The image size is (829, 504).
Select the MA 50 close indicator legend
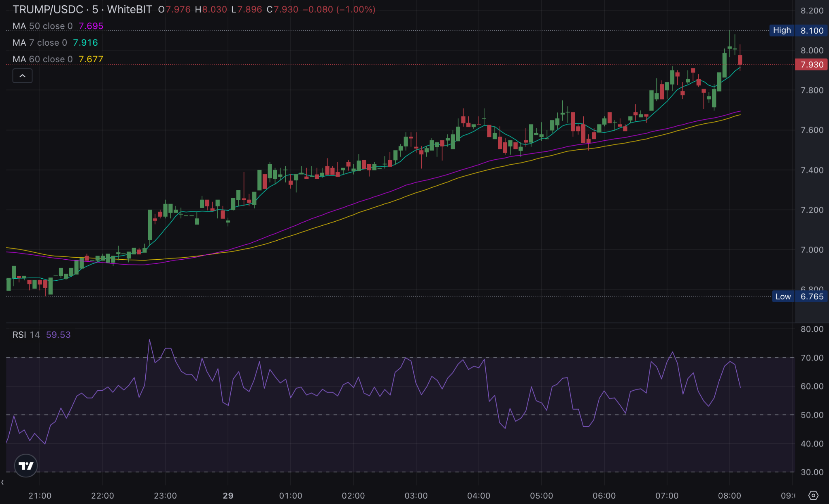(x=43, y=26)
